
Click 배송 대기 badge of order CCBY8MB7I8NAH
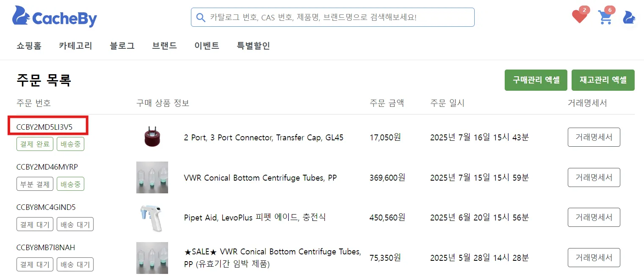tap(75, 265)
